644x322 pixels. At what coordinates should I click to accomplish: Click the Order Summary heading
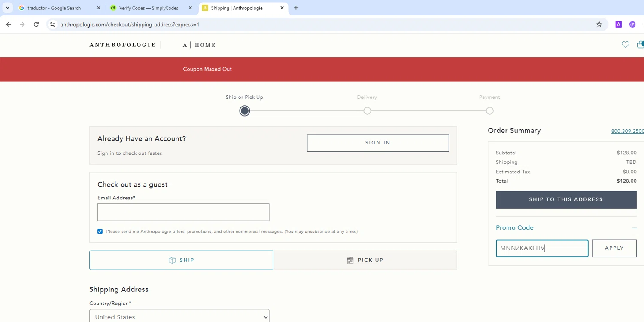pyautogui.click(x=514, y=131)
